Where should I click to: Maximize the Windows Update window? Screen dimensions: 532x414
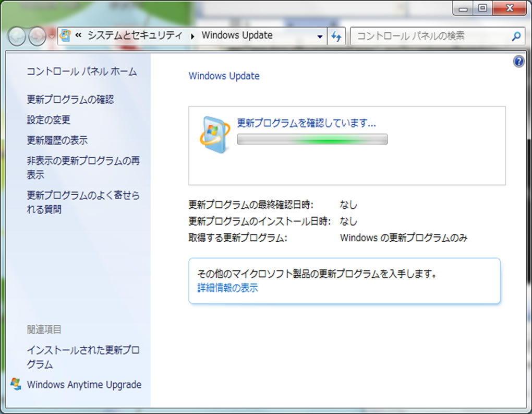(x=482, y=8)
